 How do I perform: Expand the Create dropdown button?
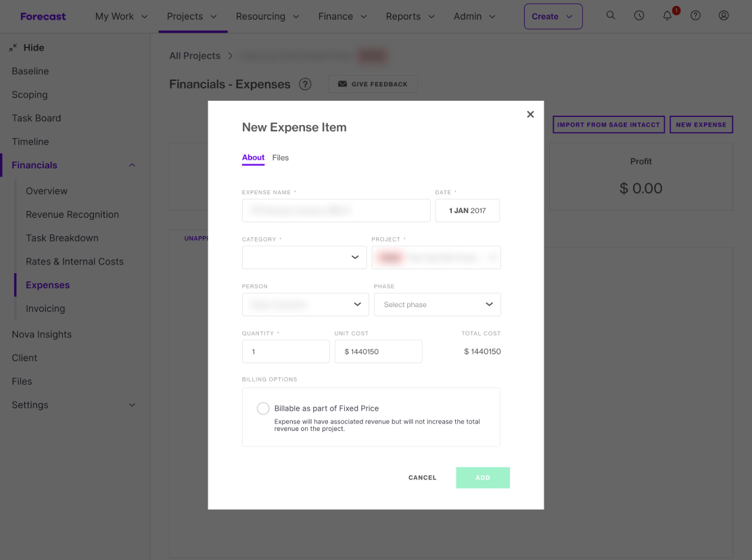[553, 16]
